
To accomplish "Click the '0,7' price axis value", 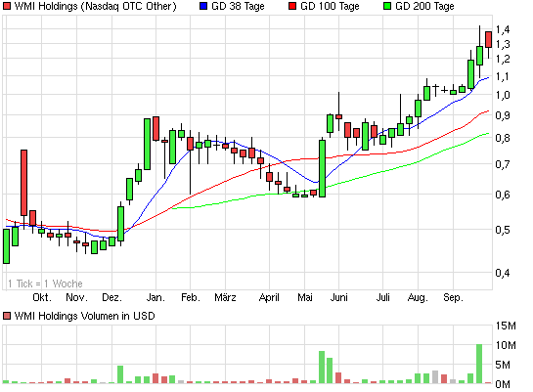I will [503, 164].
